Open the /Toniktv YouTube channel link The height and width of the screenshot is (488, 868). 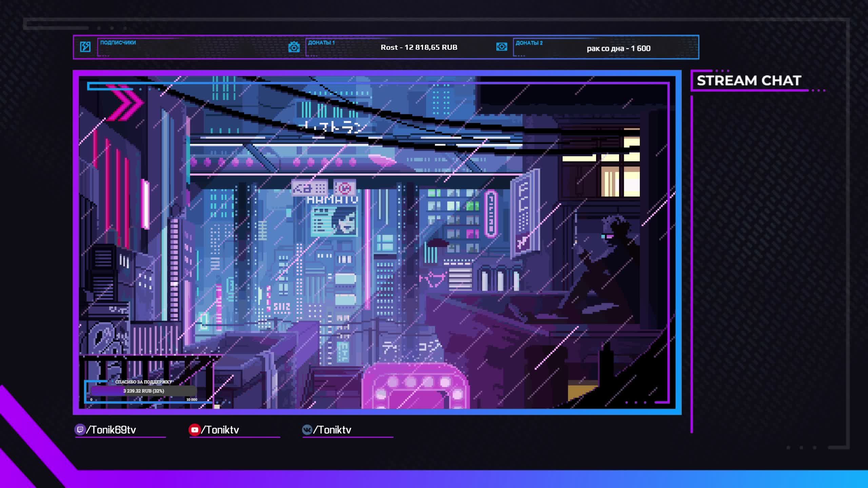(x=220, y=430)
